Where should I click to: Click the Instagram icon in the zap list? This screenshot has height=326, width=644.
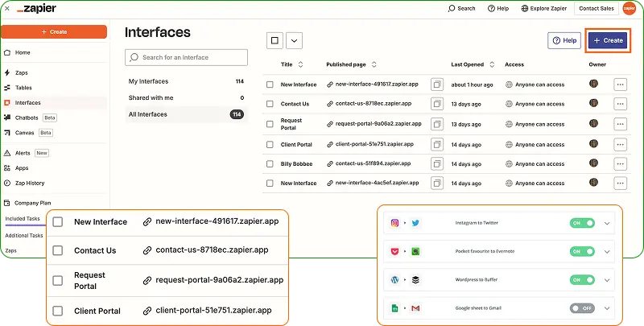coord(394,223)
